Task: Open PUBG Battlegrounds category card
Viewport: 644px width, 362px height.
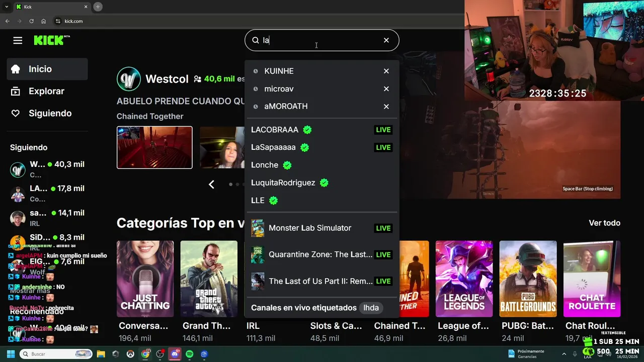Action: click(528, 279)
